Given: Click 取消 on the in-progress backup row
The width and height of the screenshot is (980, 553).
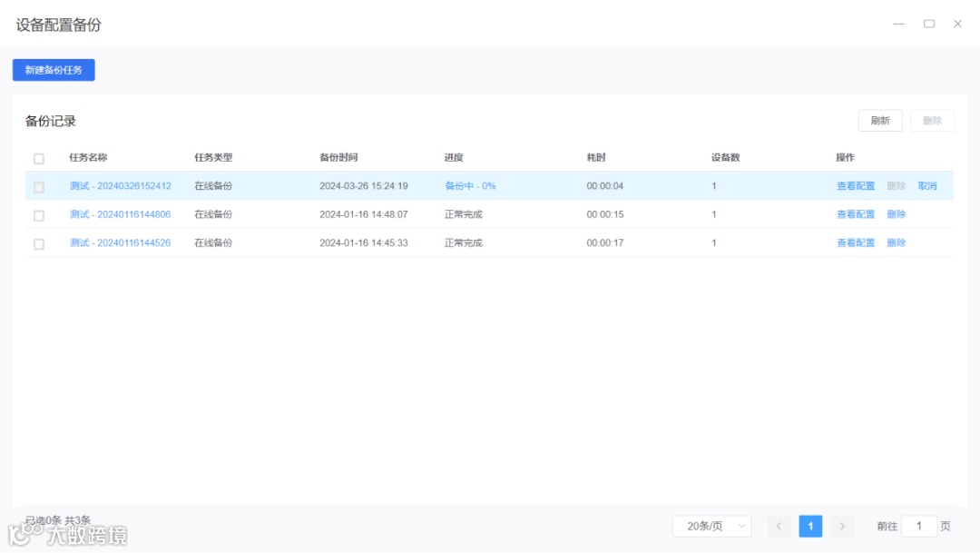Looking at the screenshot, I should 926,186.
